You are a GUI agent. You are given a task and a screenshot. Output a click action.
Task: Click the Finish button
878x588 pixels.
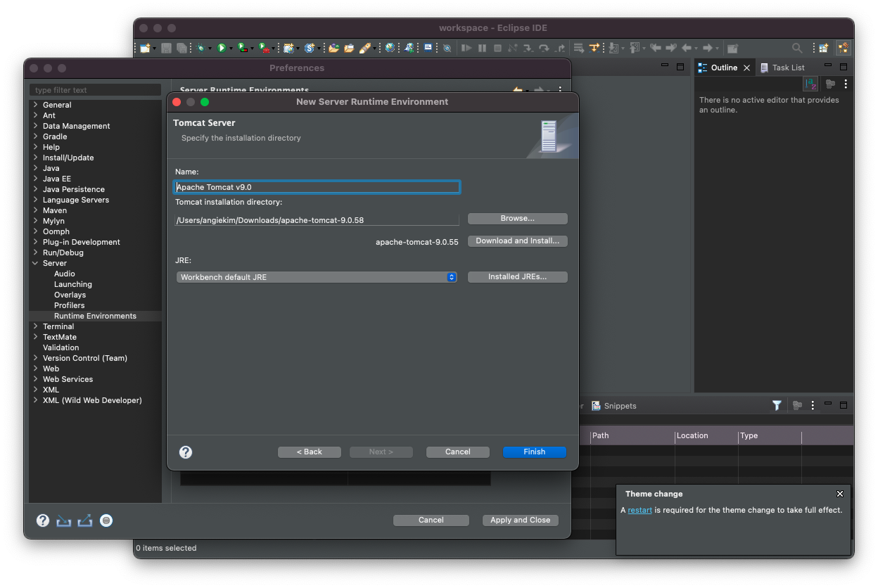click(535, 452)
